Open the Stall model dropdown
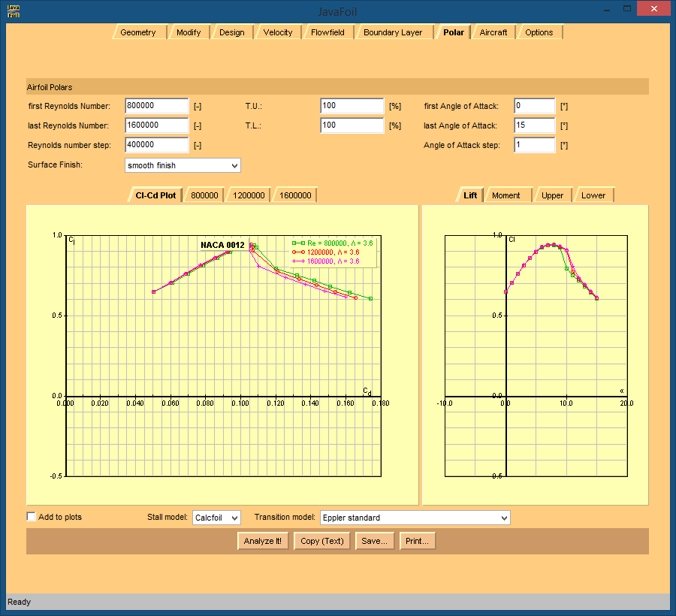The image size is (676, 616). click(x=216, y=518)
